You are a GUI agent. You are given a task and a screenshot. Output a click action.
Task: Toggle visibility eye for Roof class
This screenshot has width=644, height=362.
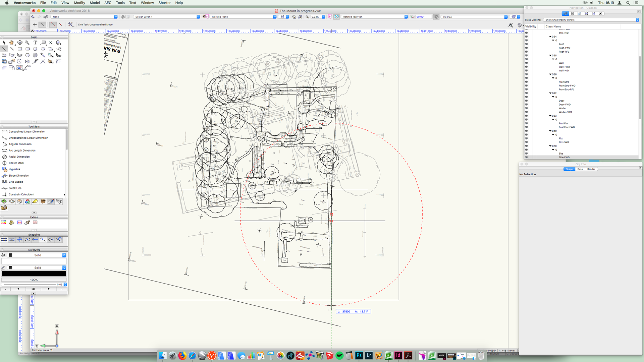point(526,44)
